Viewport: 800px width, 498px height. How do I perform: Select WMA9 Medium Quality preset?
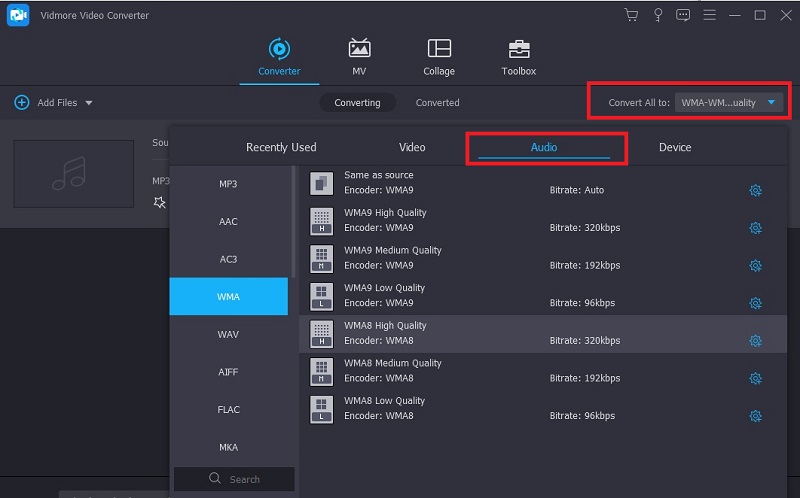542,258
